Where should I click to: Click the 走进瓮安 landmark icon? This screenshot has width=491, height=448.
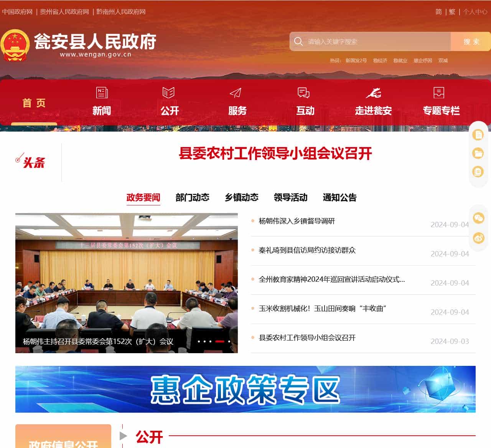pyautogui.click(x=374, y=93)
